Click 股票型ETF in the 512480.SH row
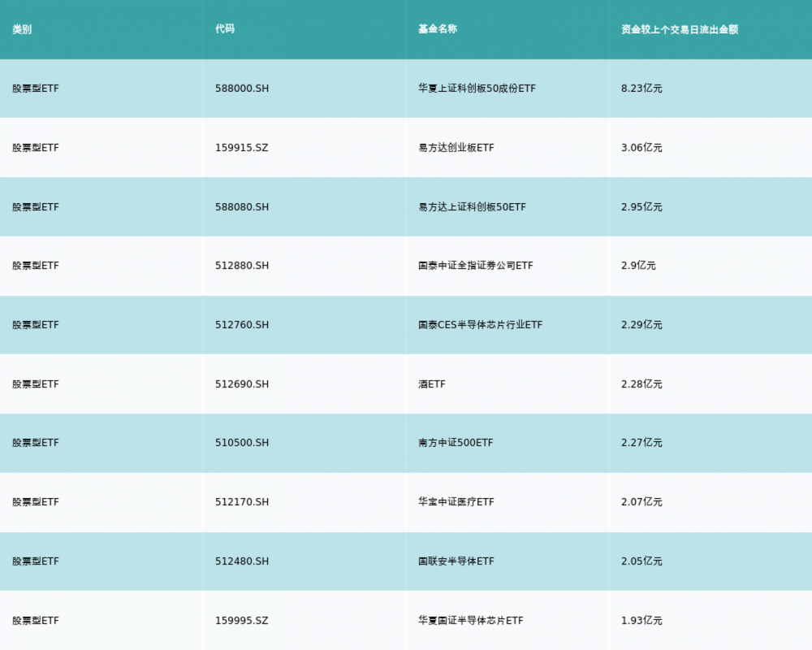 point(36,561)
